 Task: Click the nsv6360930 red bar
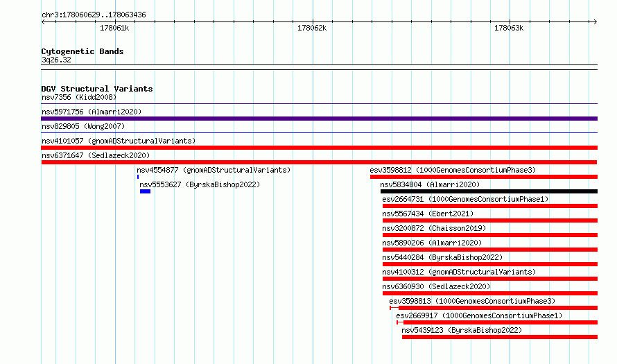pos(490,293)
